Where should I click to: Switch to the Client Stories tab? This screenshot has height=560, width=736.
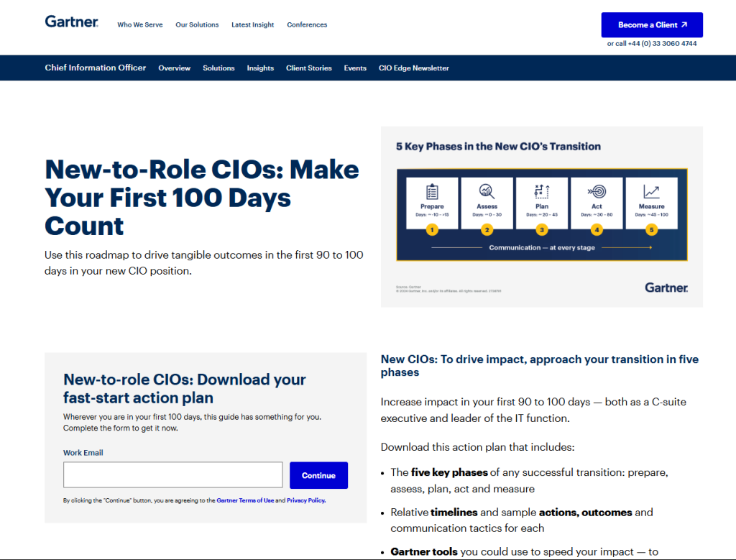click(309, 68)
